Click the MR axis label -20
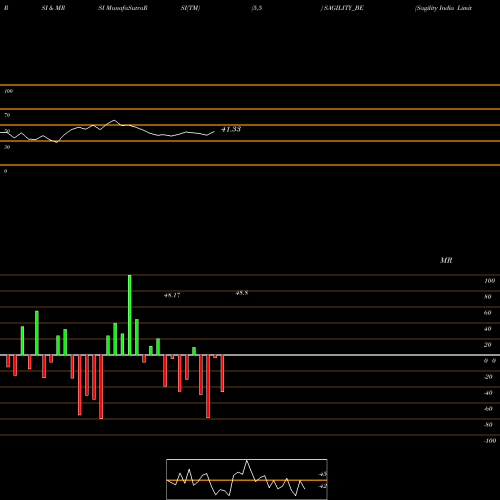The width and height of the screenshot is (500, 500). click(488, 377)
